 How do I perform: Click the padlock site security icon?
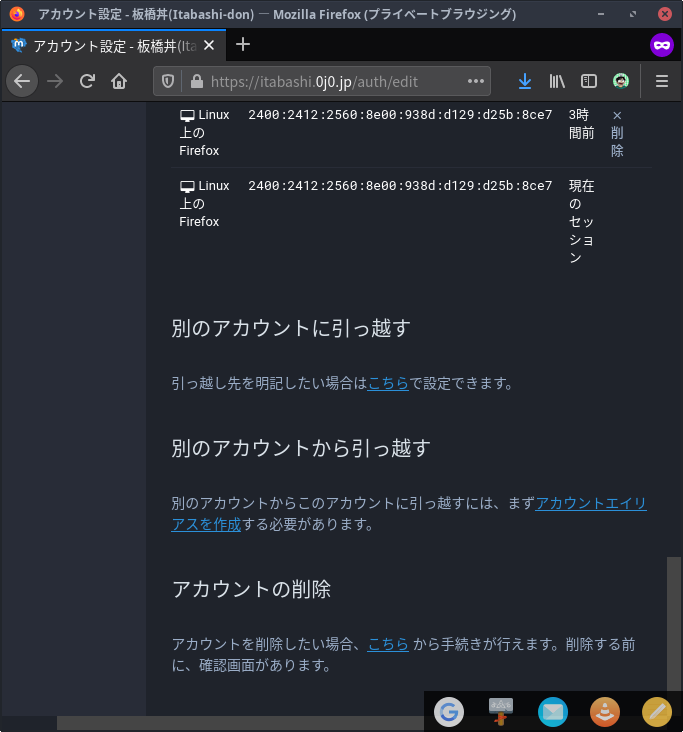coord(195,81)
